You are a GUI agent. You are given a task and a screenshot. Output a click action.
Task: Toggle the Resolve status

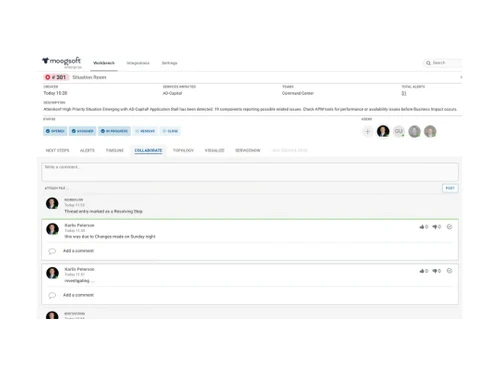tap(145, 131)
